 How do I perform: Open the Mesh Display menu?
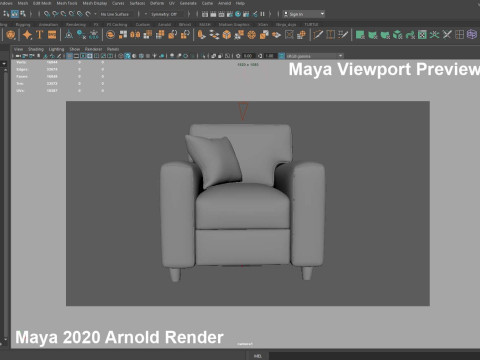point(95,3)
